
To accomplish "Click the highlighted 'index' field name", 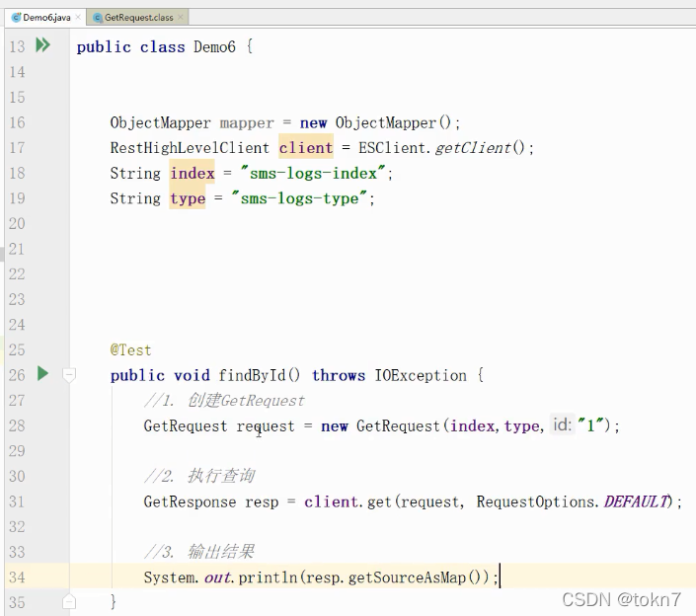I will pos(193,173).
